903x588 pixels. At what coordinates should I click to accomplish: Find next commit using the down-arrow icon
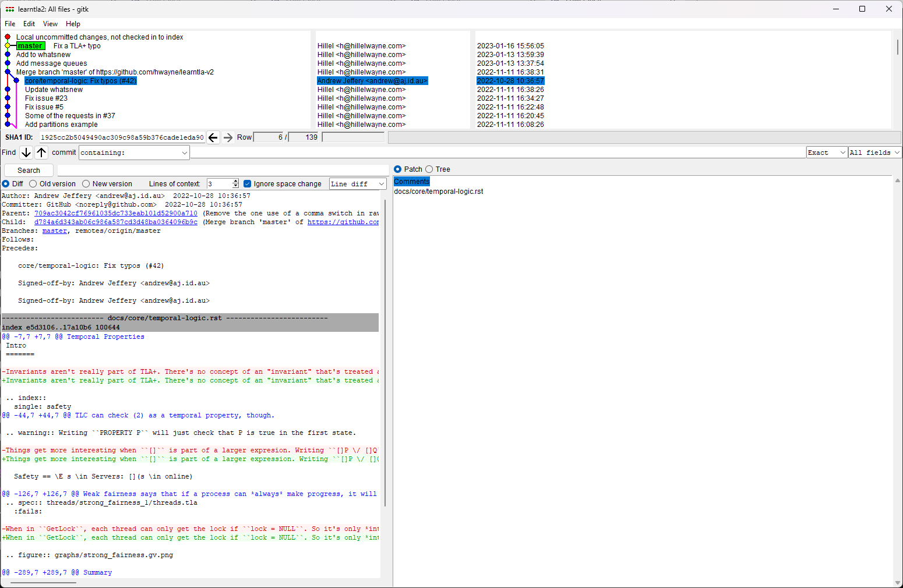click(26, 152)
